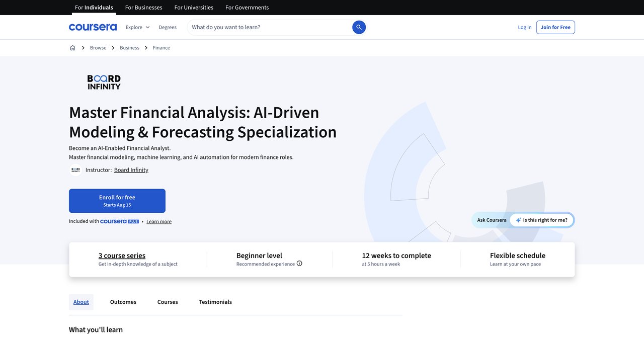This screenshot has height=337, width=644.
Task: Click the Board Infinity banner logo
Action: click(104, 82)
